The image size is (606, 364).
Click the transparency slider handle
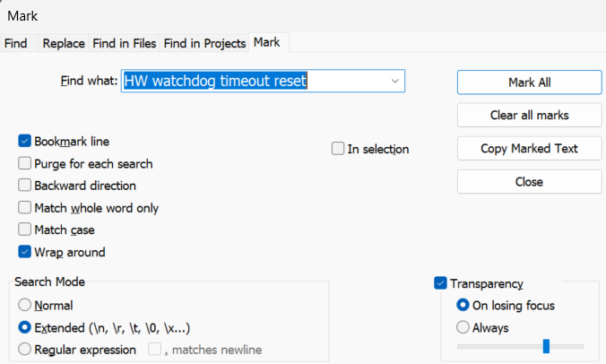(546, 346)
